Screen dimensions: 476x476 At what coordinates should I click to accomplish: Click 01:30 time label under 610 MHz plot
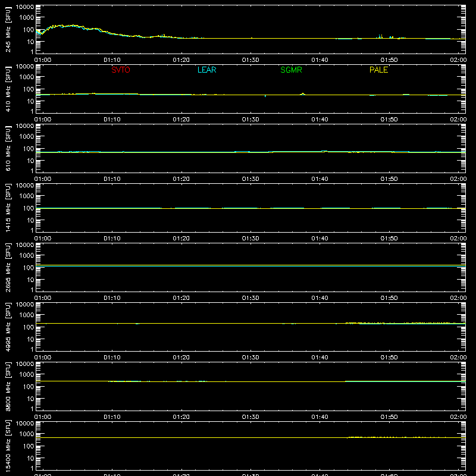(250, 179)
